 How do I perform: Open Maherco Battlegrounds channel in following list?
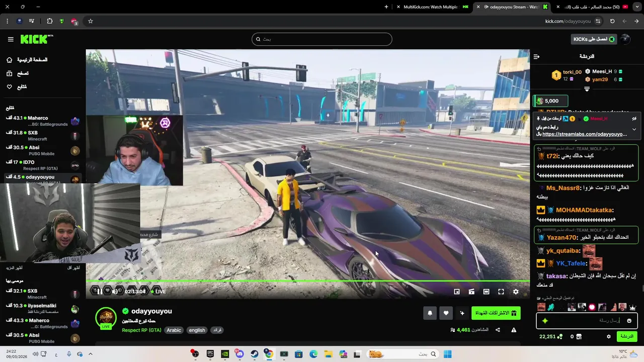click(x=42, y=121)
